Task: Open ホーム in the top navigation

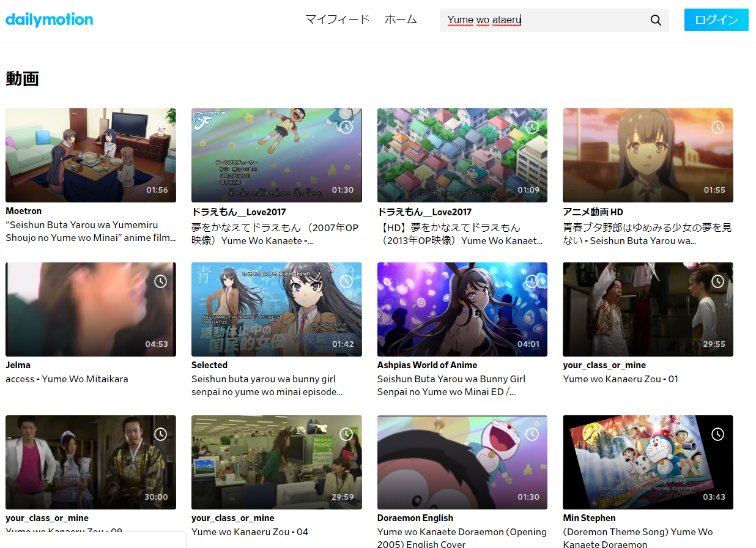Action: 401,20
